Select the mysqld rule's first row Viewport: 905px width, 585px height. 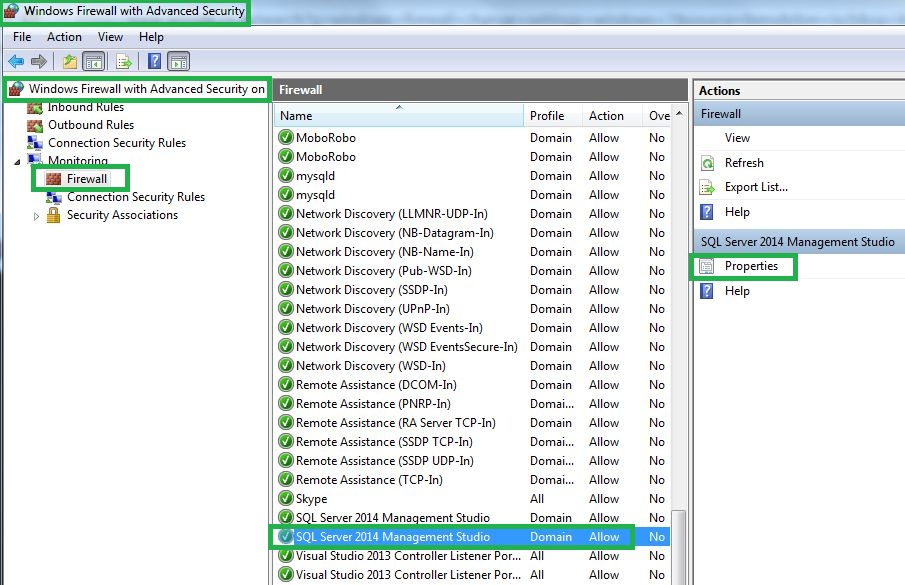tap(316, 176)
